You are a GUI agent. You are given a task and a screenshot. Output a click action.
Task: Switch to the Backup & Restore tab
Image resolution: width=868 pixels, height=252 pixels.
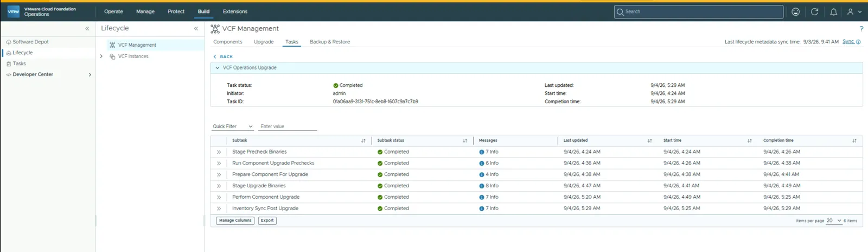pyautogui.click(x=330, y=42)
